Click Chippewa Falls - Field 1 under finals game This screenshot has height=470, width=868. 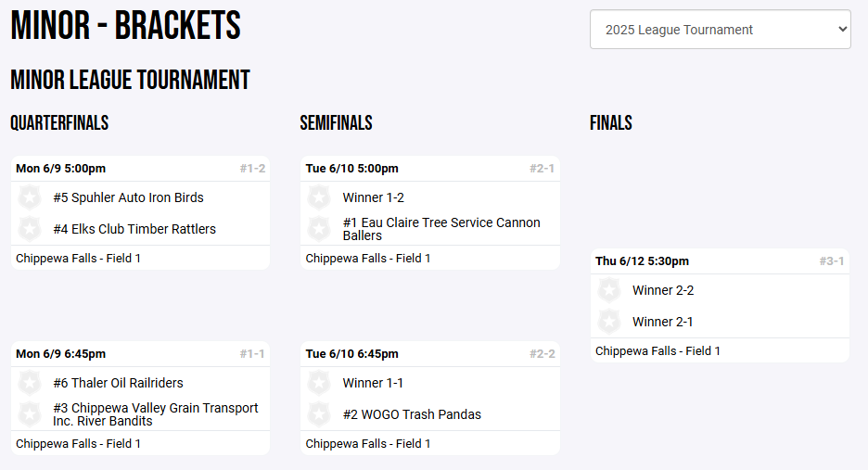click(657, 350)
